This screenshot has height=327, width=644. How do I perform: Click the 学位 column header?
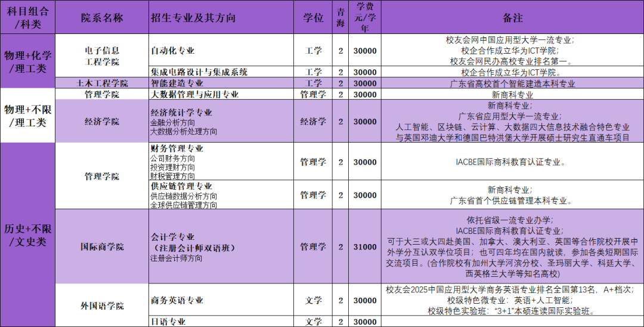313,17
